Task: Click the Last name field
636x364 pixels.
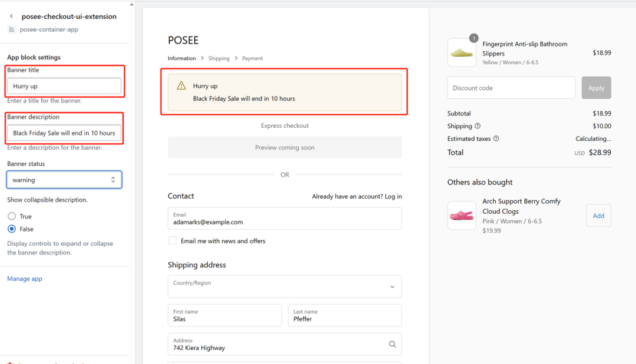Action: click(344, 315)
